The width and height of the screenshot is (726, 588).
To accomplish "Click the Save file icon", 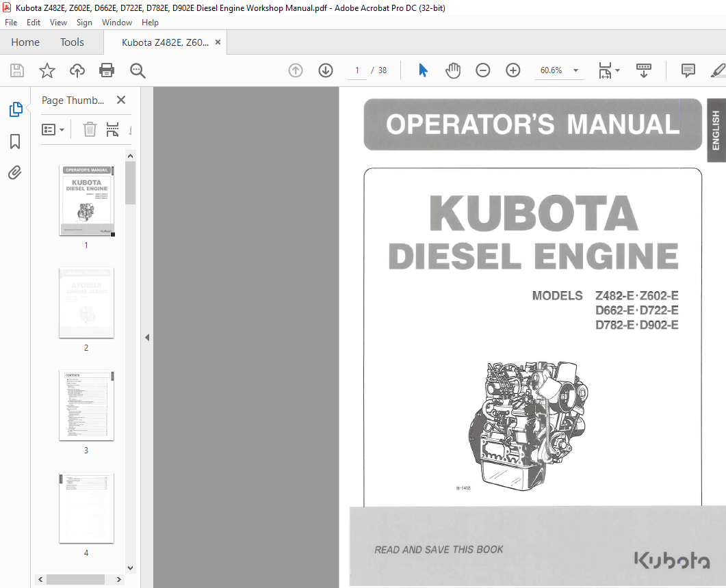I will pos(17,70).
